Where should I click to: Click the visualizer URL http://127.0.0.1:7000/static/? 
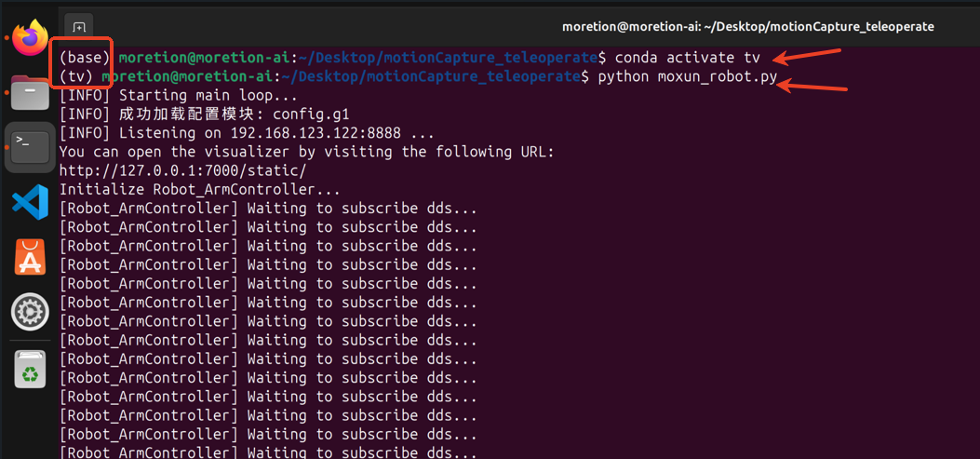pyautogui.click(x=182, y=170)
